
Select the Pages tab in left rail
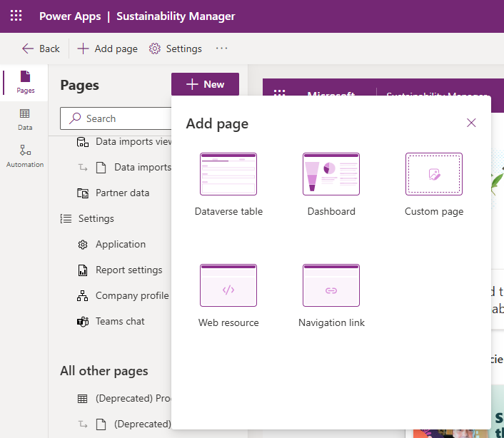pos(25,83)
